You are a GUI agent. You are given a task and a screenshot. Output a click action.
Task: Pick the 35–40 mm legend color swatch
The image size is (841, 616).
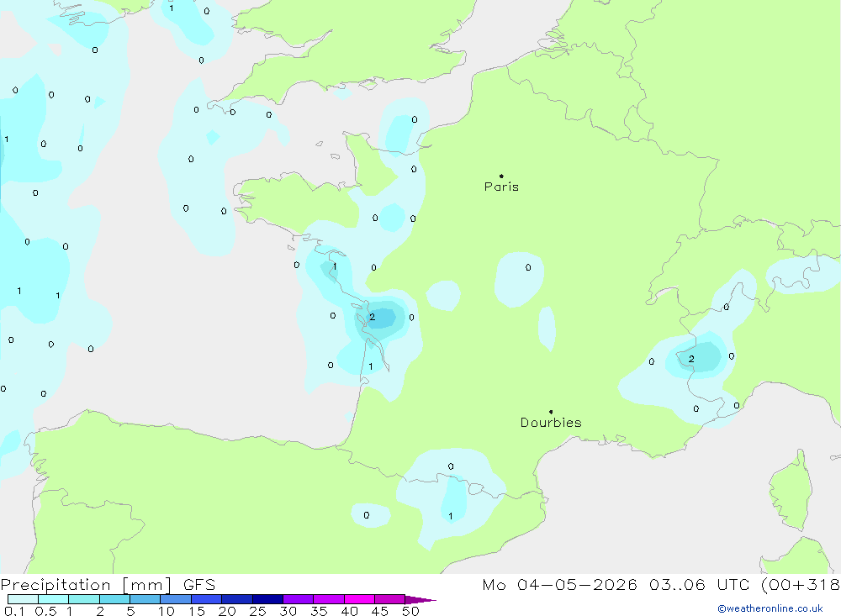(329, 599)
